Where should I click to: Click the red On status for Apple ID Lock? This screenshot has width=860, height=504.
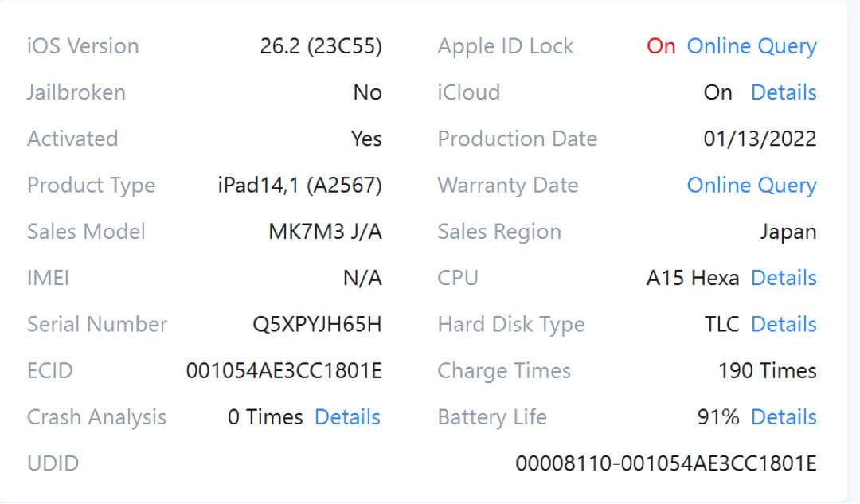point(660,46)
